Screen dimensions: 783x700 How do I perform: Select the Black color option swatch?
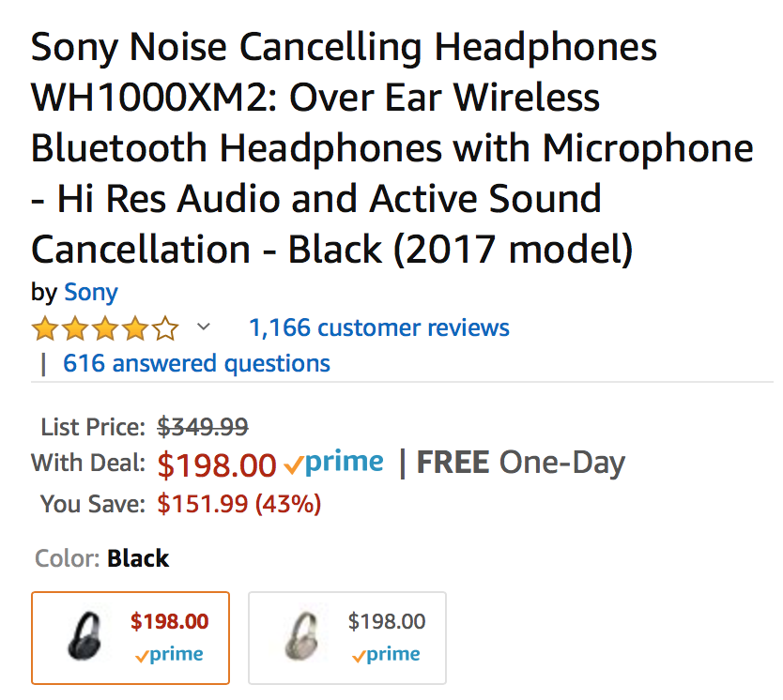click(130, 638)
